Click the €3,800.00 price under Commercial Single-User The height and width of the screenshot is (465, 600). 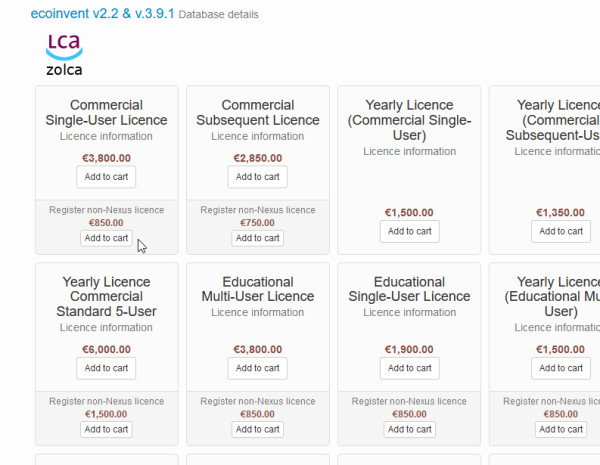point(106,158)
